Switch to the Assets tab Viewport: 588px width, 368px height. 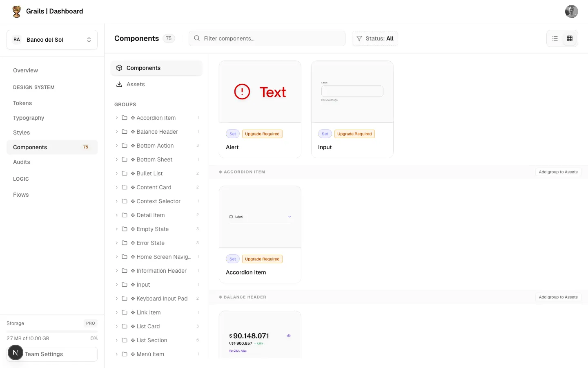(156, 84)
